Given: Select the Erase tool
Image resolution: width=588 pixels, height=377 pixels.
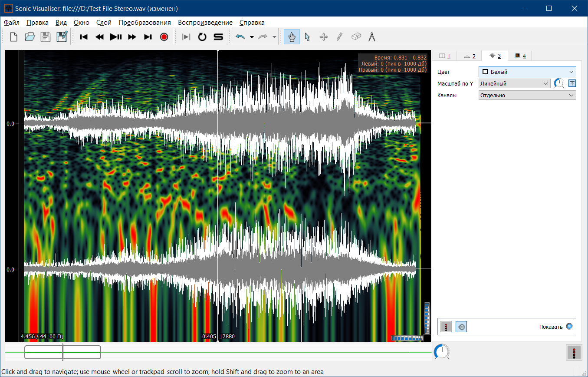Looking at the screenshot, I should point(356,37).
